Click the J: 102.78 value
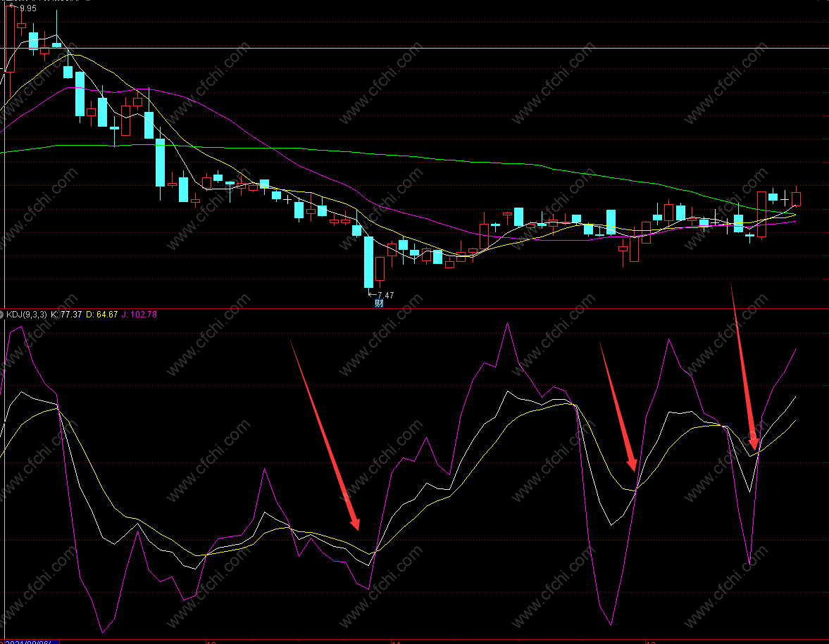Screen dimensions: 829x644 [139, 315]
